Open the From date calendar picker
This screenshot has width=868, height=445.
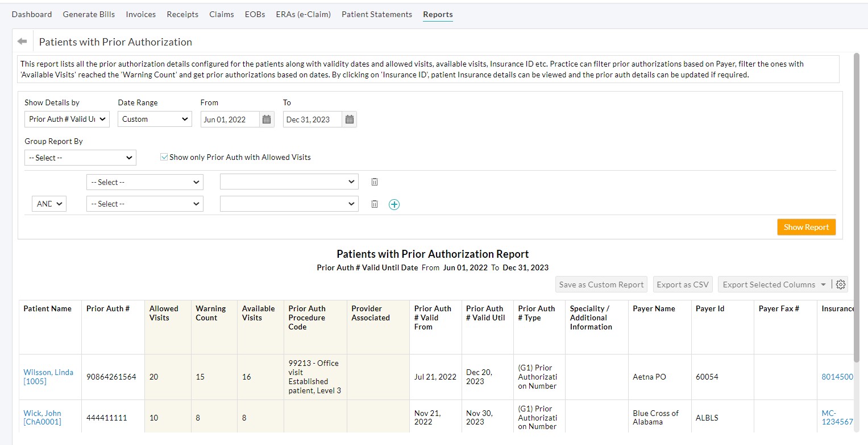(x=266, y=120)
